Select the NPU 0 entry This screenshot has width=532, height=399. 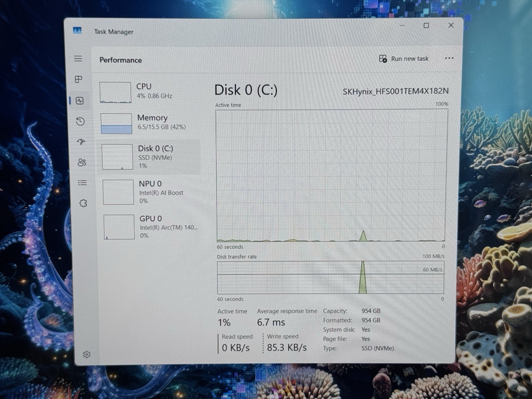point(150,192)
